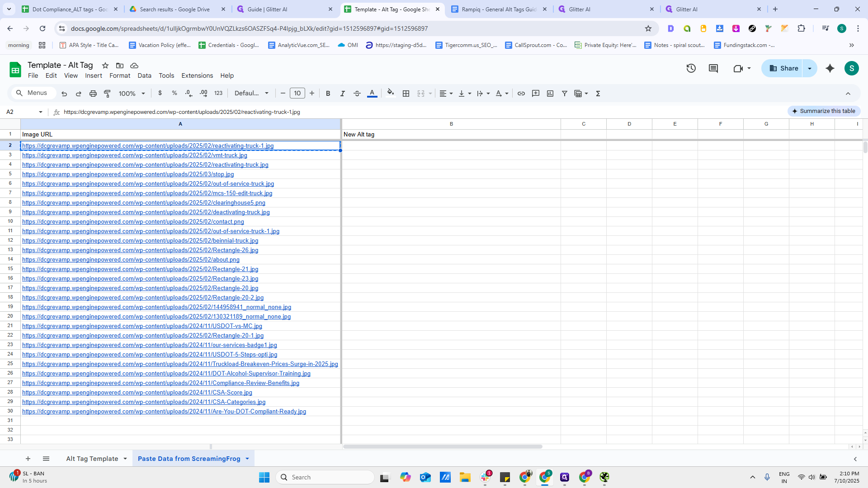Open the horizontal align dropdown
Image resolution: width=868 pixels, height=488 pixels.
(446, 94)
